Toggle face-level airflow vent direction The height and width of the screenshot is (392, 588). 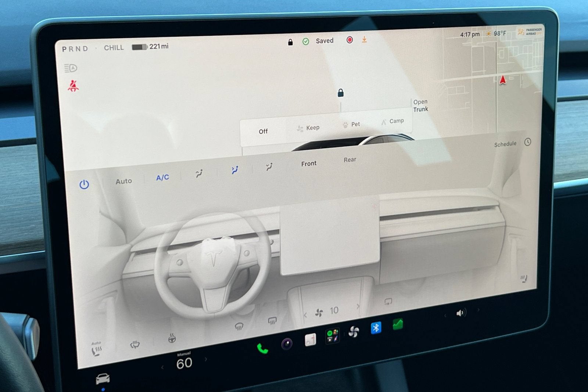(x=234, y=170)
